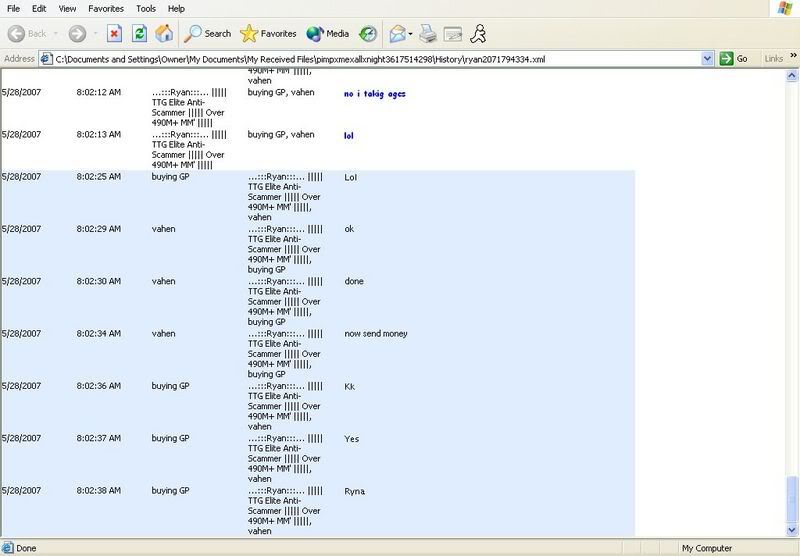This screenshot has width=800, height=556.
Task: Open the Media pane button
Action: tap(329, 33)
